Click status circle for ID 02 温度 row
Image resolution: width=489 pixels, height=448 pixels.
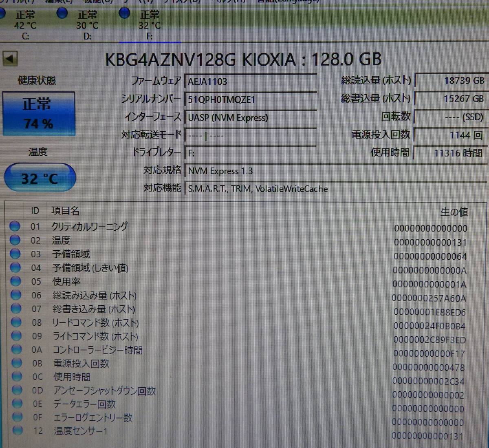pos(15,240)
